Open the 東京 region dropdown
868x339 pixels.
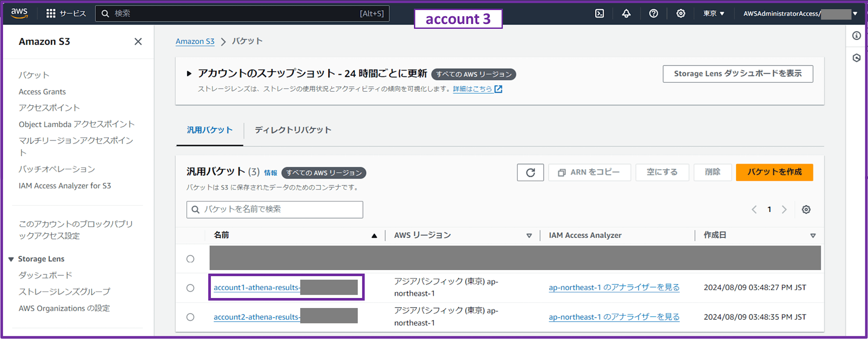[714, 13]
